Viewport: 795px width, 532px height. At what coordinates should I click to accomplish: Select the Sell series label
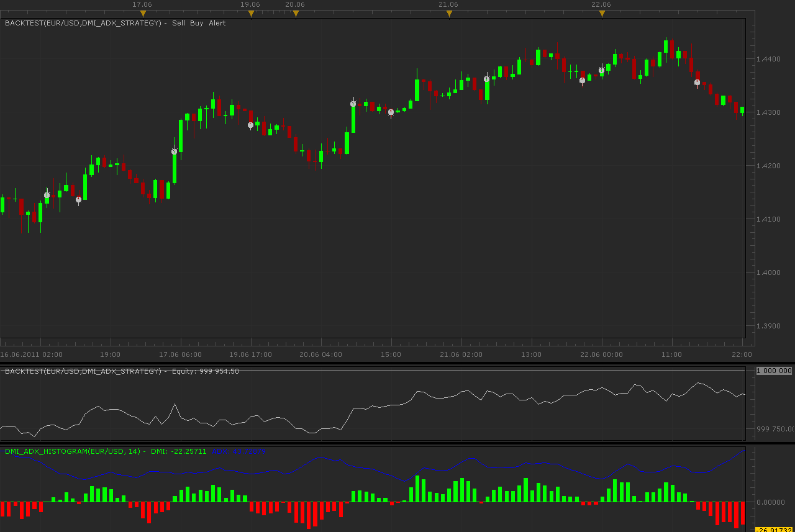click(178, 23)
